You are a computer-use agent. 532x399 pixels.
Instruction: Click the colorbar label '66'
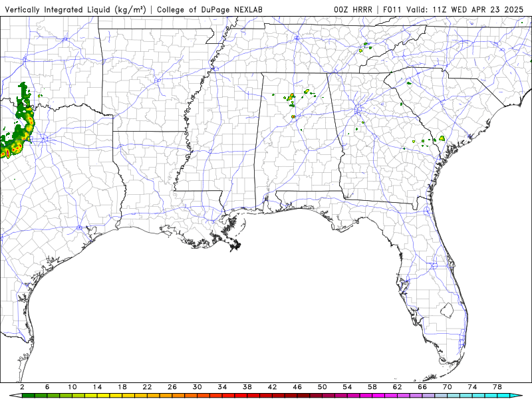pos(422,387)
